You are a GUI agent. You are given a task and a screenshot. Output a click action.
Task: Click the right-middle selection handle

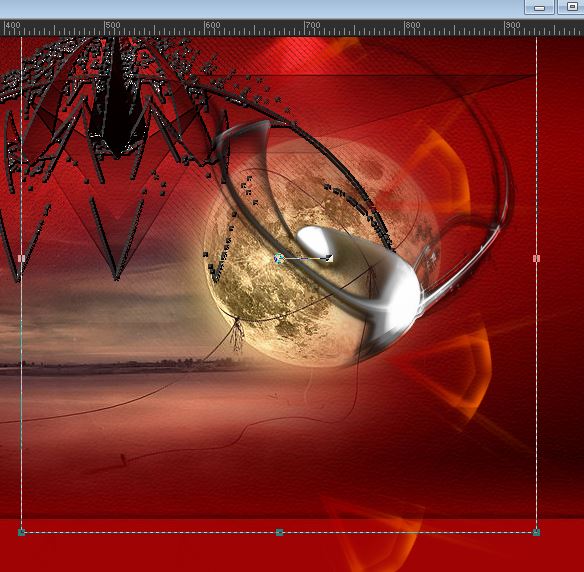point(536,258)
